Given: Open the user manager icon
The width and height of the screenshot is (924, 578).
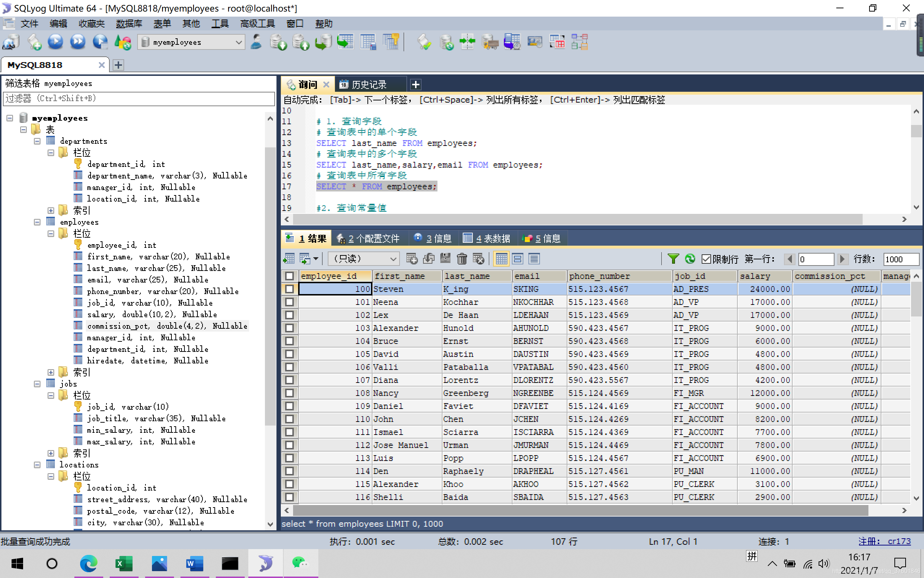Looking at the screenshot, I should click(x=256, y=42).
